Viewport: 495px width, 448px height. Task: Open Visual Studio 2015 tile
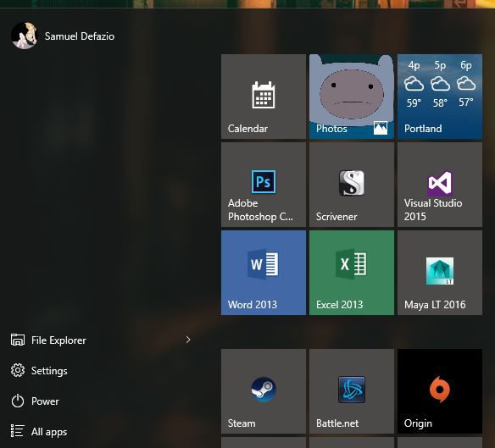(440, 185)
